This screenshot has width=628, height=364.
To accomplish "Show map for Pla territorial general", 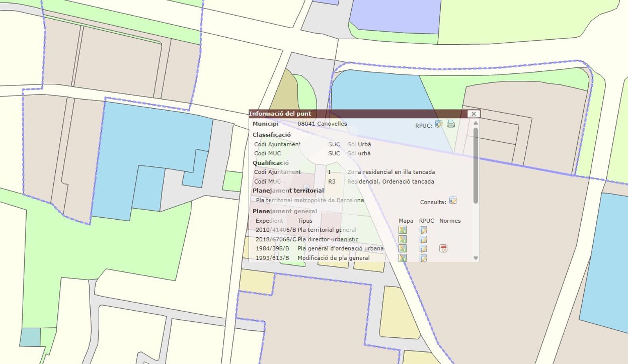I will [x=402, y=230].
